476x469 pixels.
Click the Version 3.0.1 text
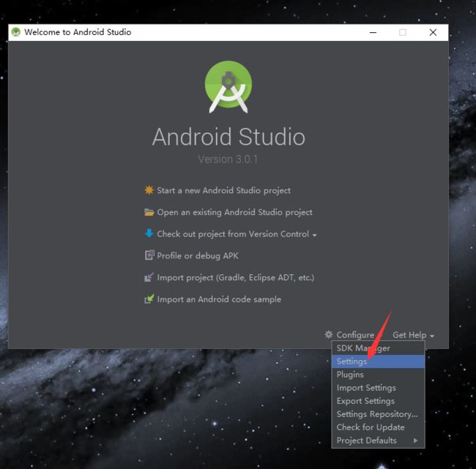228,160
